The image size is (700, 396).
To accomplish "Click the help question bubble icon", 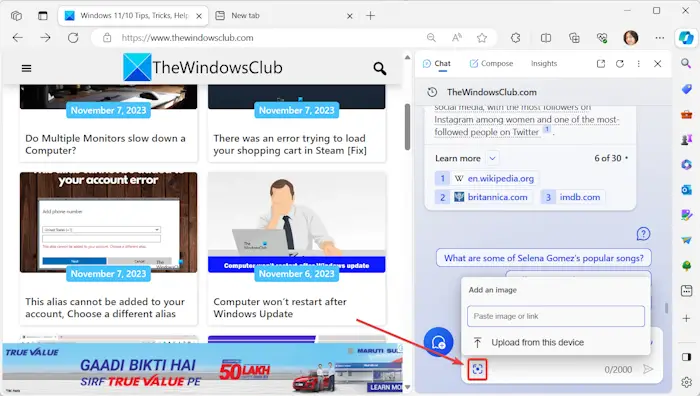I will [x=643, y=233].
